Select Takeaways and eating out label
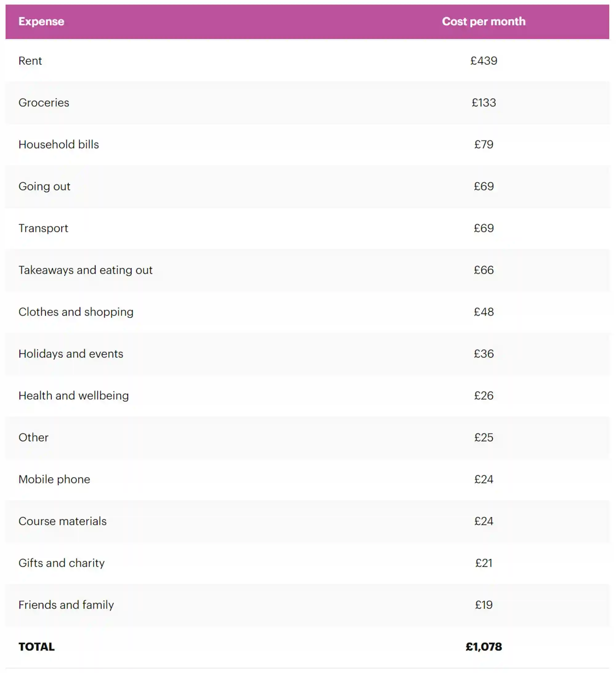 click(x=86, y=270)
